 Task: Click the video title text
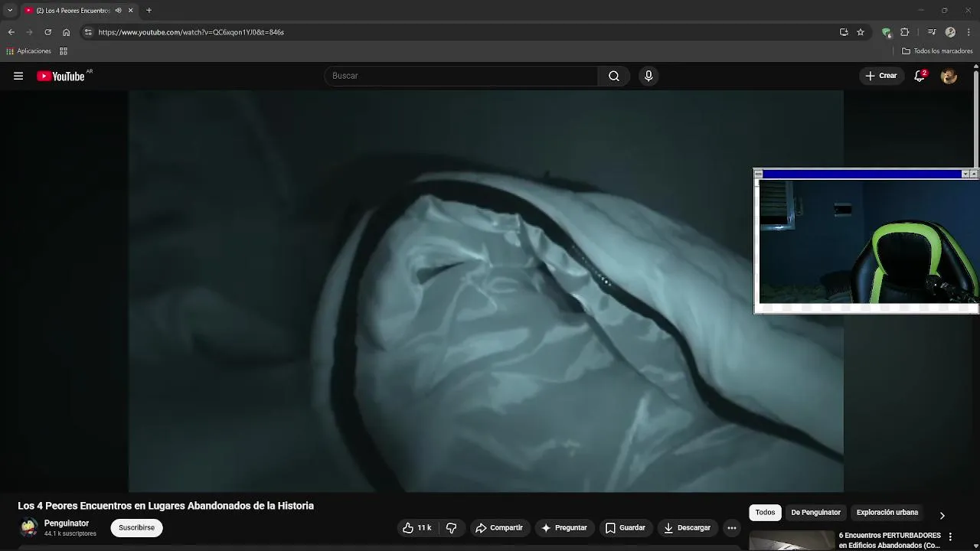(166, 506)
